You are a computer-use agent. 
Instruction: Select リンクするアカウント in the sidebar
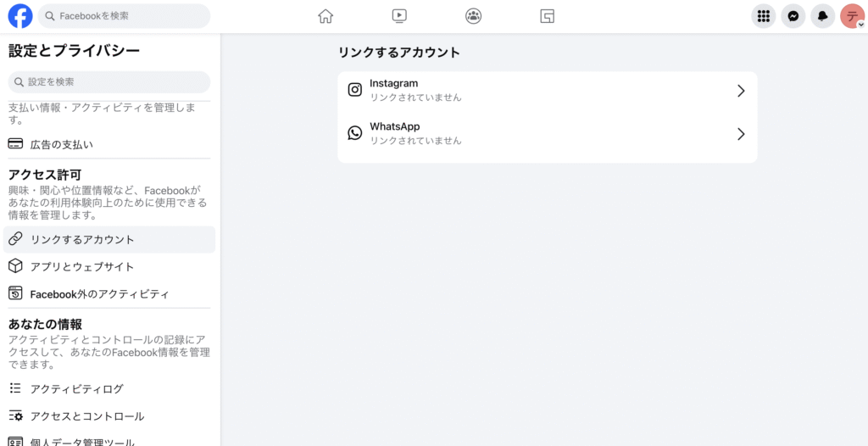[x=109, y=240]
